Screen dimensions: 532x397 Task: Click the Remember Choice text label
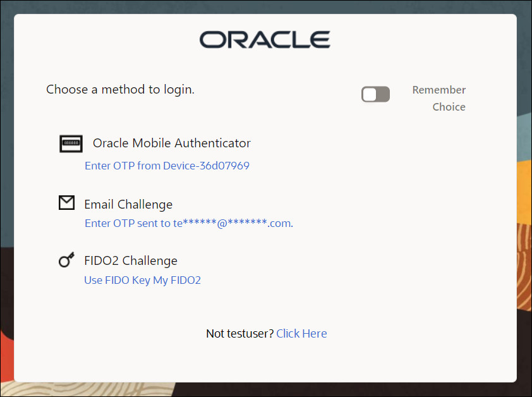(438, 98)
